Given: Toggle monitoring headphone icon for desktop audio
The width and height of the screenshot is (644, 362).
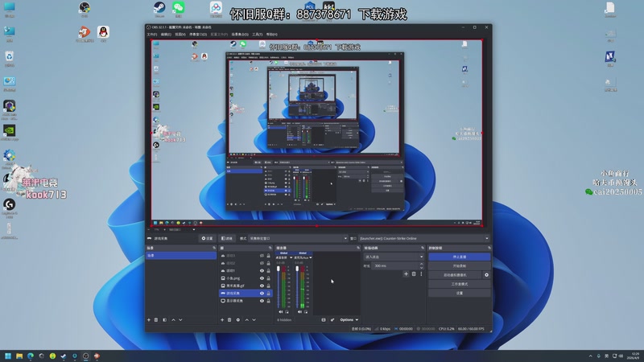Looking at the screenshot, I should pos(287,312).
